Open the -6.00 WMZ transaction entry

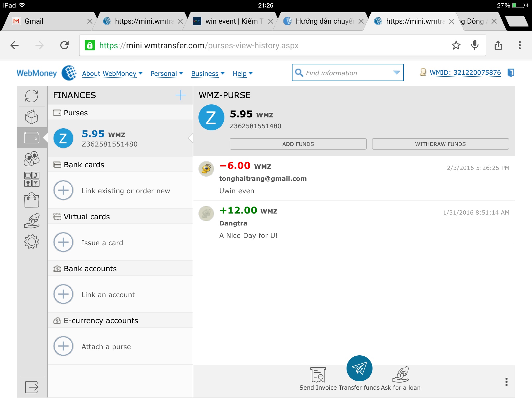click(x=354, y=178)
